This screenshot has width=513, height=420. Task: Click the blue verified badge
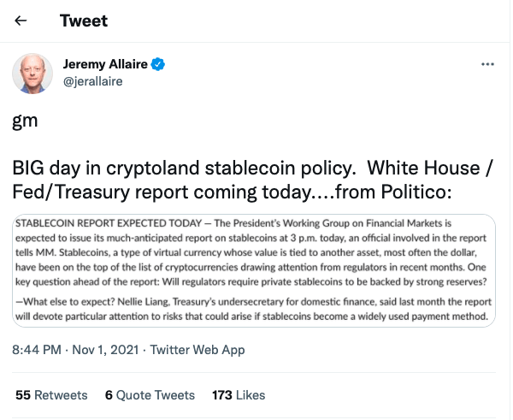159,64
